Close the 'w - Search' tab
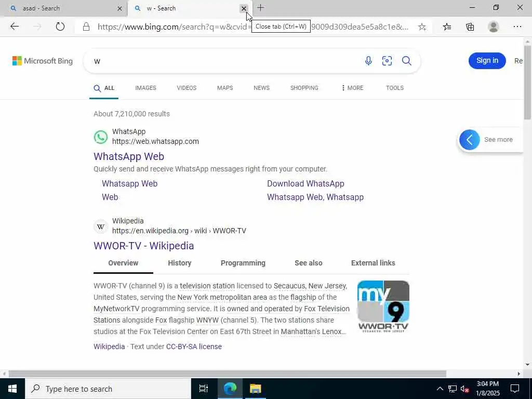 [x=244, y=8]
